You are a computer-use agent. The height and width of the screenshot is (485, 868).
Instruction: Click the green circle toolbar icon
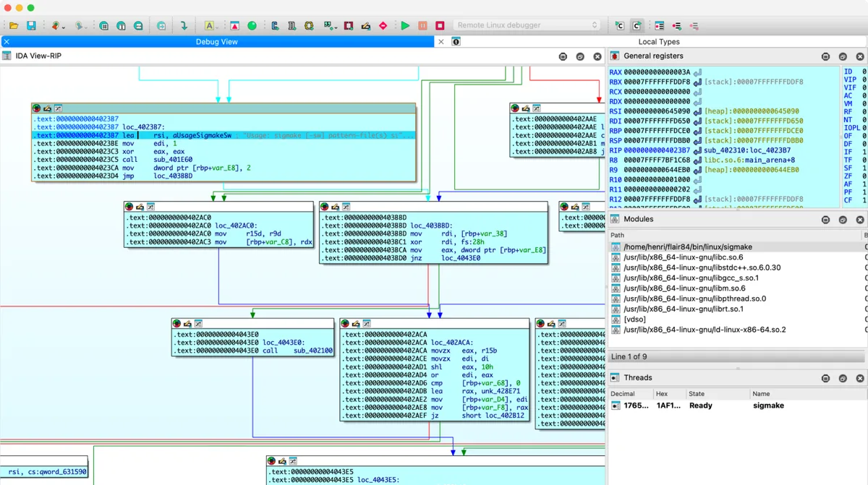coord(252,25)
